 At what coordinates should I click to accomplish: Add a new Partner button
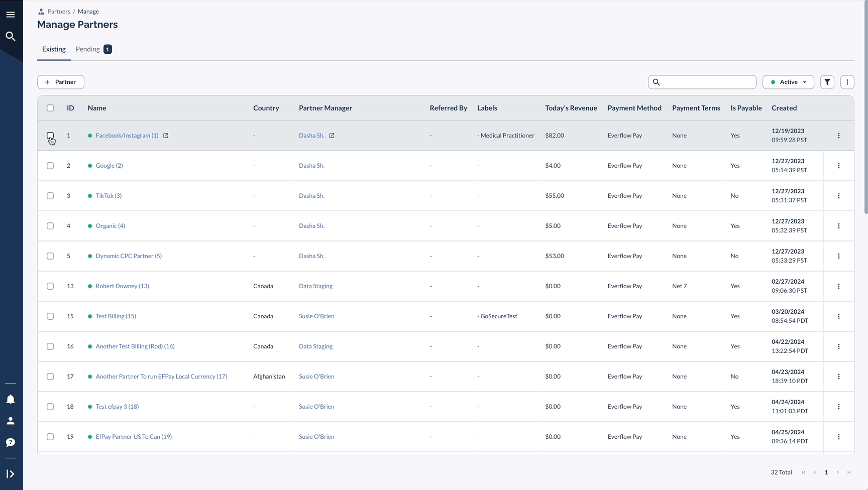coord(61,82)
